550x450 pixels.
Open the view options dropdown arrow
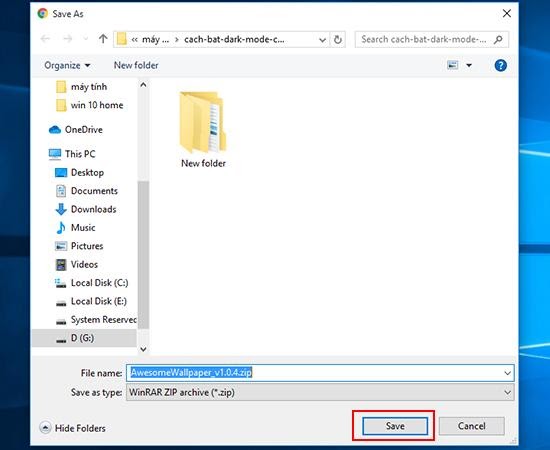469,65
